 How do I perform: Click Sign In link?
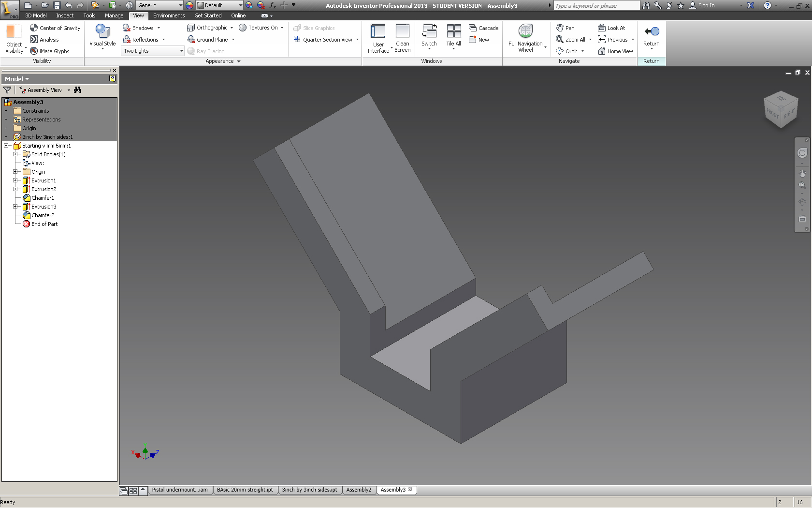click(x=706, y=5)
